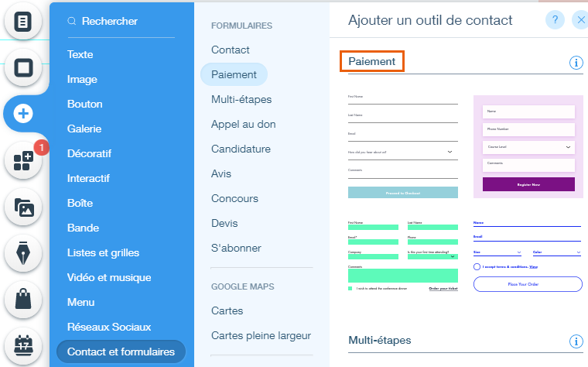This screenshot has width=588, height=367.
Task: Click the info icon next to Multi-étapes
Action: [576, 341]
